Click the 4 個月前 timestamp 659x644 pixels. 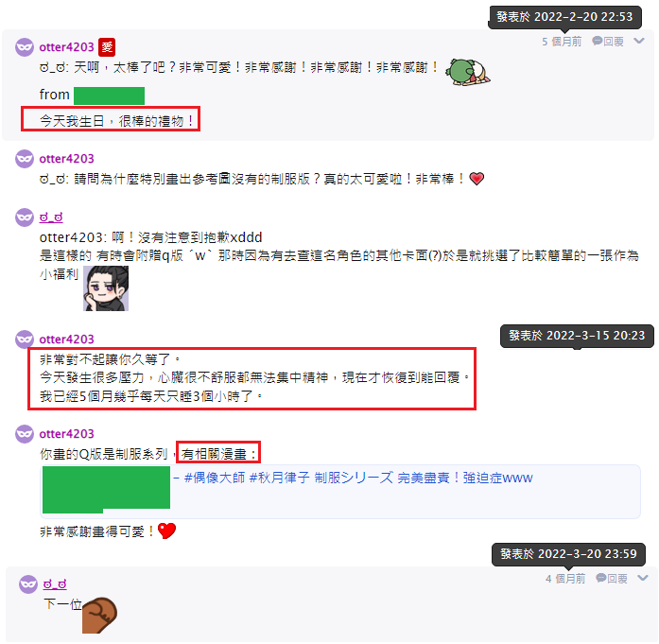click(565, 579)
